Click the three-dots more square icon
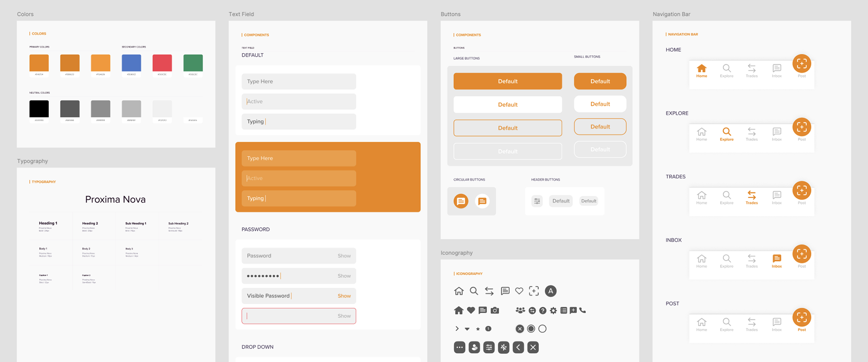868x362 pixels. [460, 348]
